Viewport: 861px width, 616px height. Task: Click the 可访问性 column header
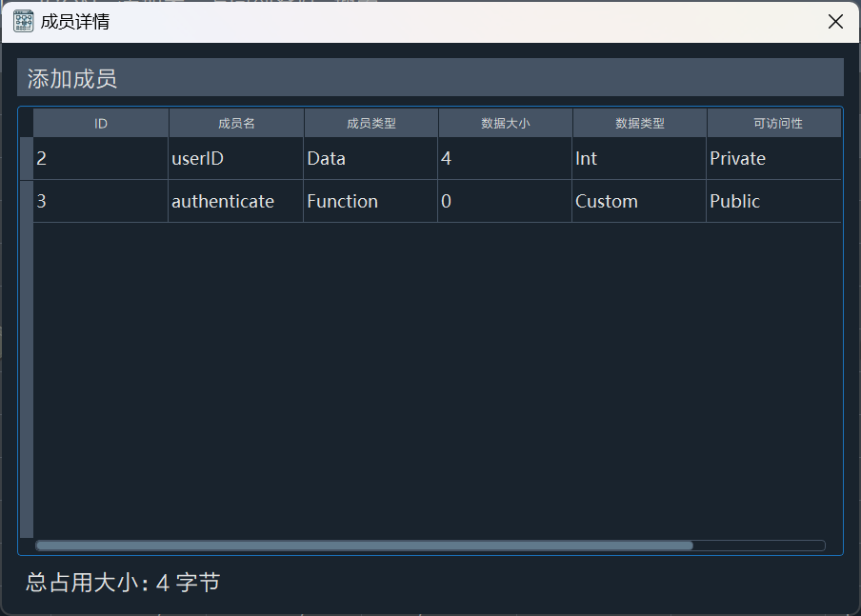pyautogui.click(x=774, y=123)
